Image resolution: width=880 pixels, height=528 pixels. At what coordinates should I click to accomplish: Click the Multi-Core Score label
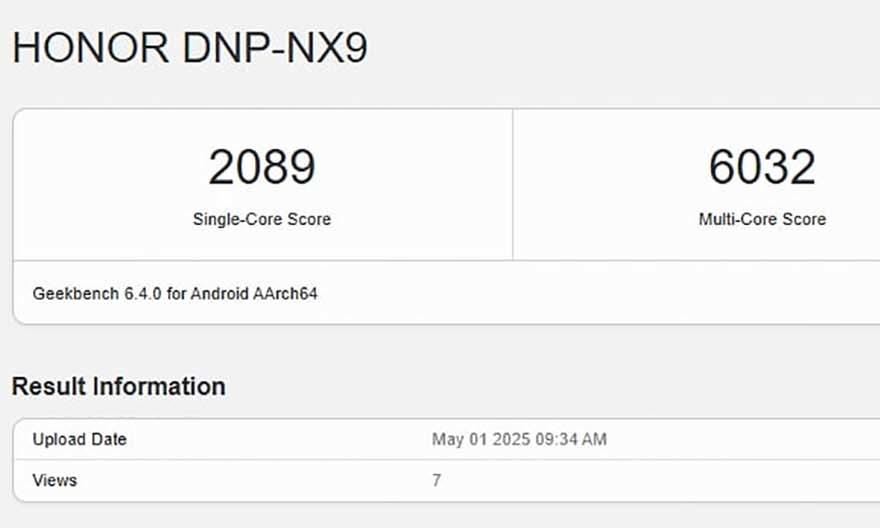click(x=762, y=219)
